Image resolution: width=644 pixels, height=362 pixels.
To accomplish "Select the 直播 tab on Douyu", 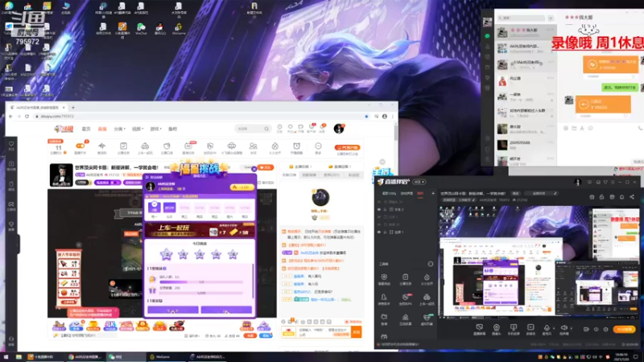I will click(102, 129).
